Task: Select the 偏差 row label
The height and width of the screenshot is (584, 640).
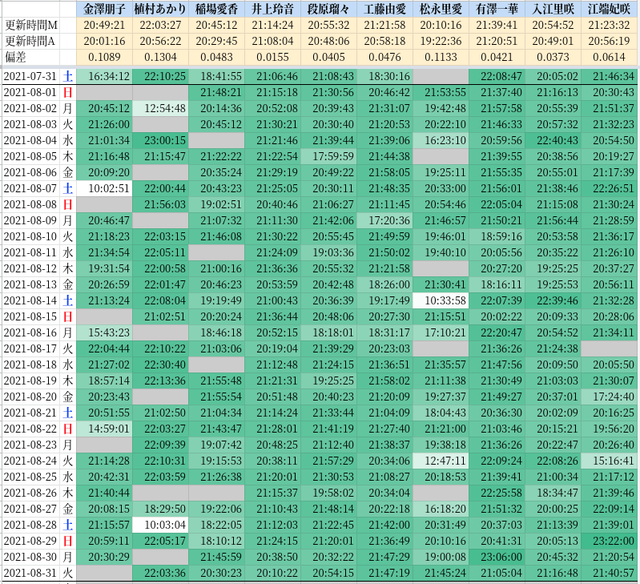Action: tap(15, 57)
